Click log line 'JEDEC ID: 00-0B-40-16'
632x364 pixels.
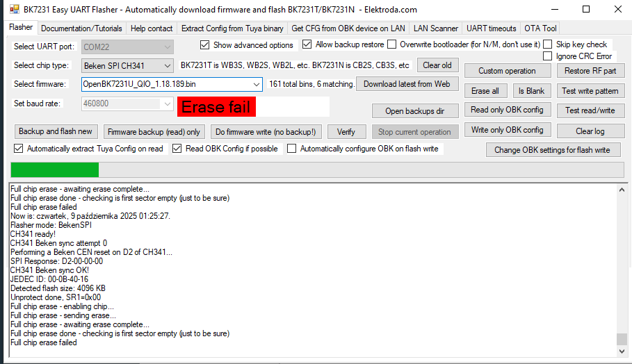(49, 279)
